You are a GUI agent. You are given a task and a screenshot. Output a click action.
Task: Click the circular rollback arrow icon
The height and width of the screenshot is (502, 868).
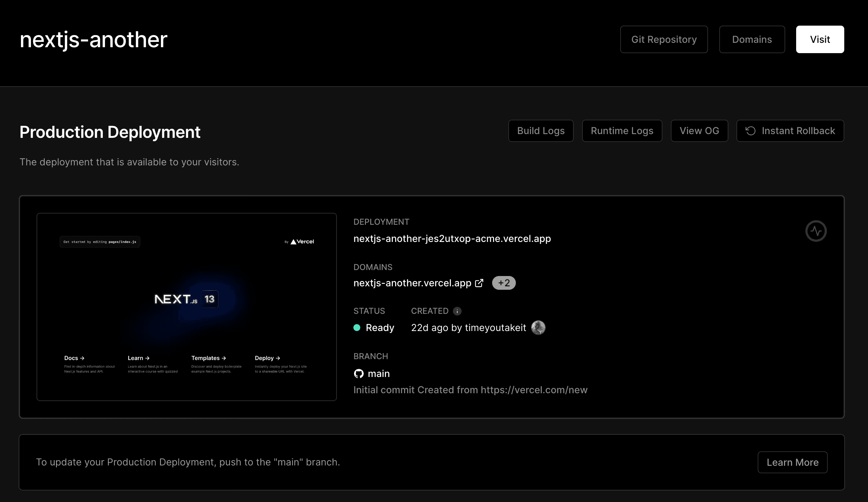(751, 131)
